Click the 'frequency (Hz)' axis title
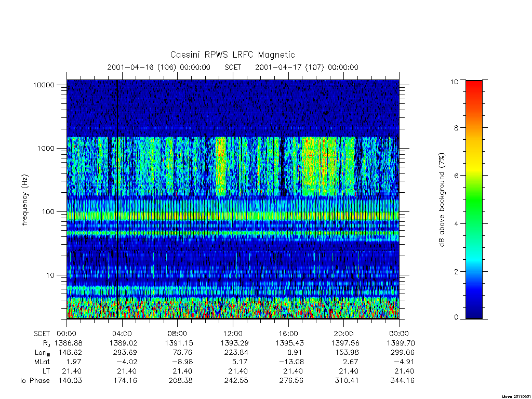Viewport: 532px width, 399px height. pyautogui.click(x=25, y=200)
